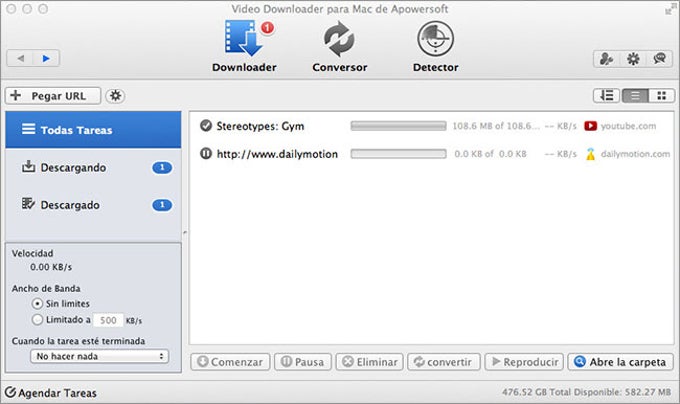680x404 pixels.
Task: Click the Descargado count badge
Action: (162, 205)
